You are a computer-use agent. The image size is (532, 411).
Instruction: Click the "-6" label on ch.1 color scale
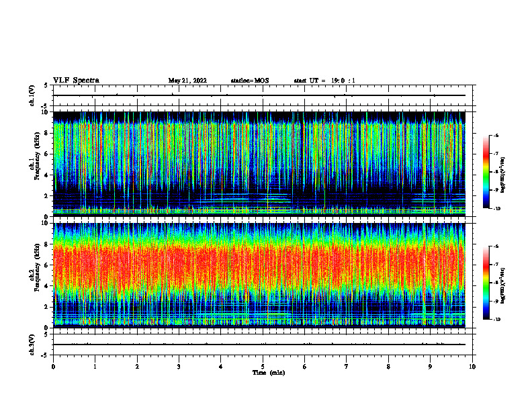(x=496, y=135)
